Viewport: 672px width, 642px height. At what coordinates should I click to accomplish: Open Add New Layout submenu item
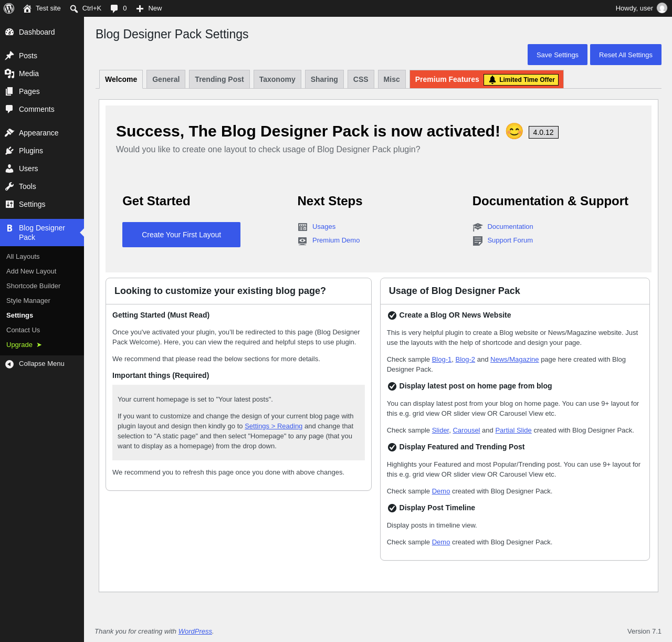point(42,271)
